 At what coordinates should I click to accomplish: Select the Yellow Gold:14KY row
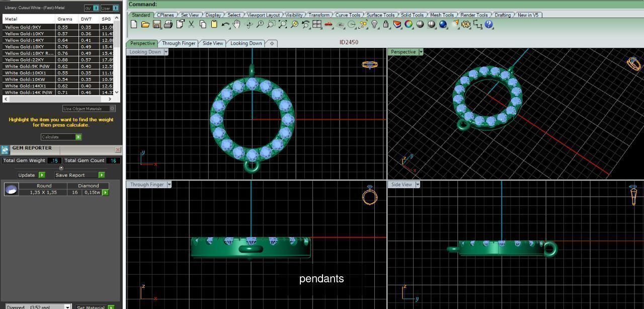(x=58, y=40)
